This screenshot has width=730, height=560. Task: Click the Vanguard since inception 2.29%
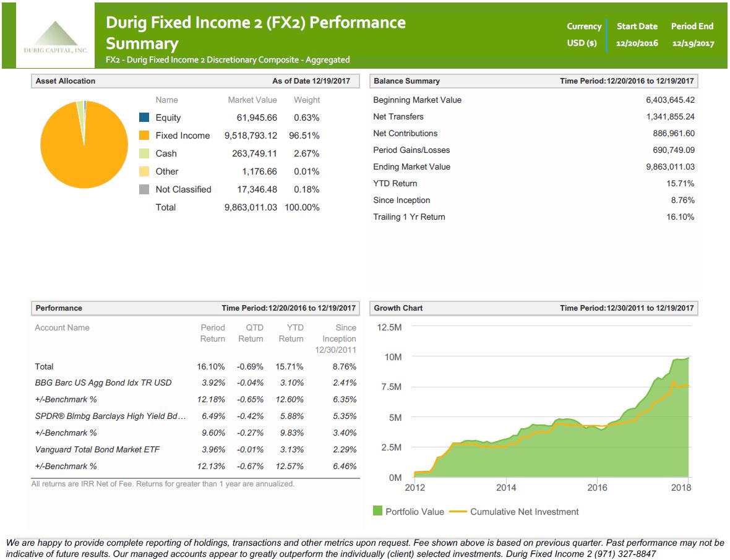[x=345, y=450]
